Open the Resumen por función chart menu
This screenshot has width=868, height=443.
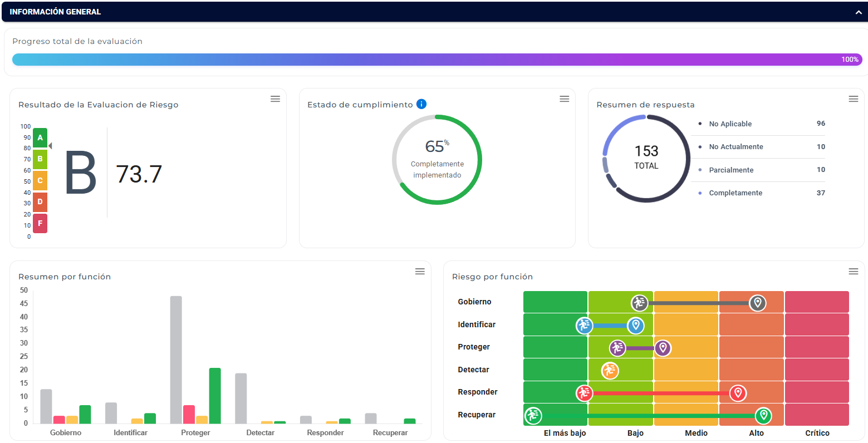pyautogui.click(x=420, y=272)
